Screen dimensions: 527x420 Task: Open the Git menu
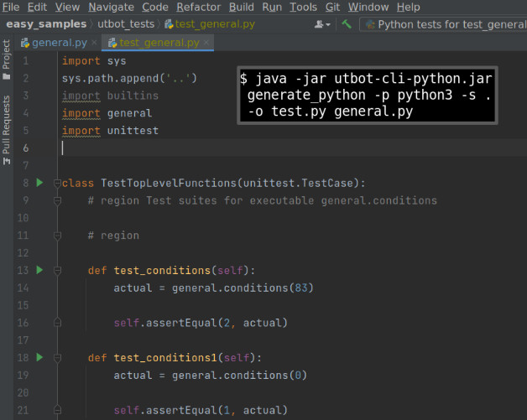(x=332, y=7)
